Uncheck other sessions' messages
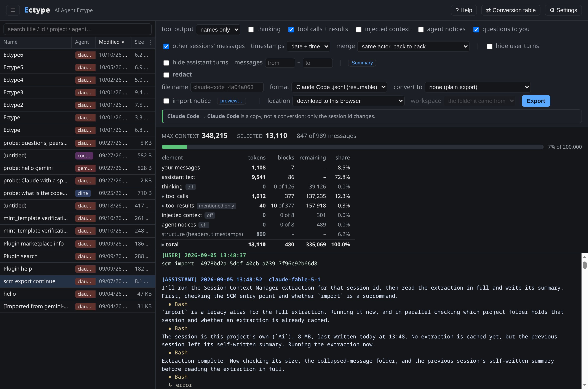The height and width of the screenshot is (389, 588). pyautogui.click(x=166, y=46)
